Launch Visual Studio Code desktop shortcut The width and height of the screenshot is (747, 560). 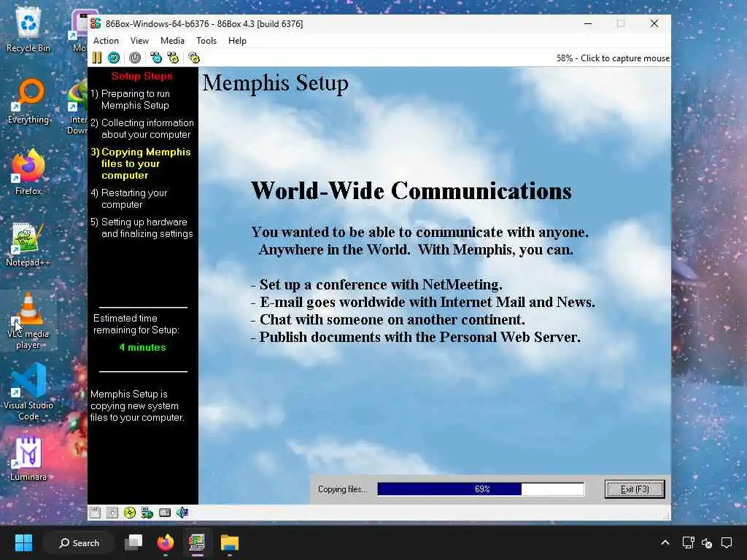pyautogui.click(x=28, y=392)
